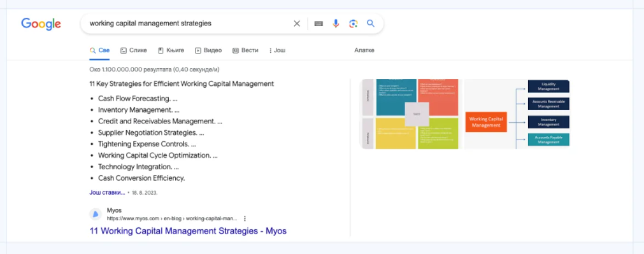The width and height of the screenshot is (644, 254).
Task: Click the Google logo
Action: coord(41,24)
